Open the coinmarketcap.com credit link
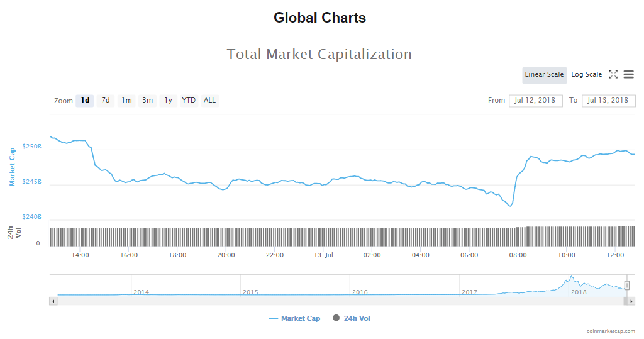Image resolution: width=644 pixels, height=339 pixels. pyautogui.click(x=609, y=331)
